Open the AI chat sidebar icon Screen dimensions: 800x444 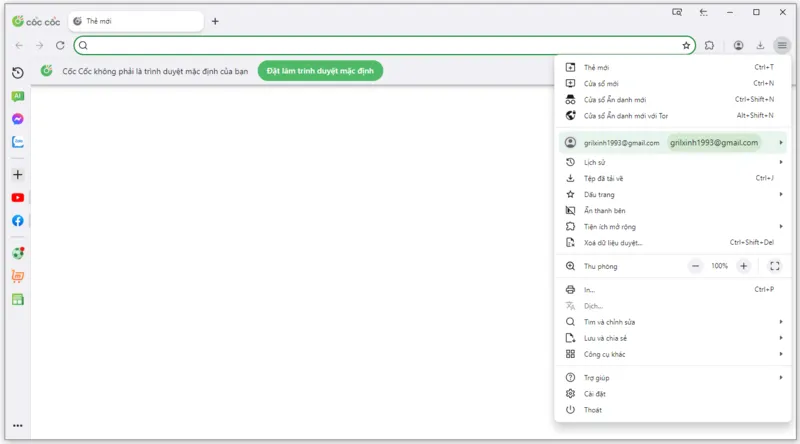18,96
